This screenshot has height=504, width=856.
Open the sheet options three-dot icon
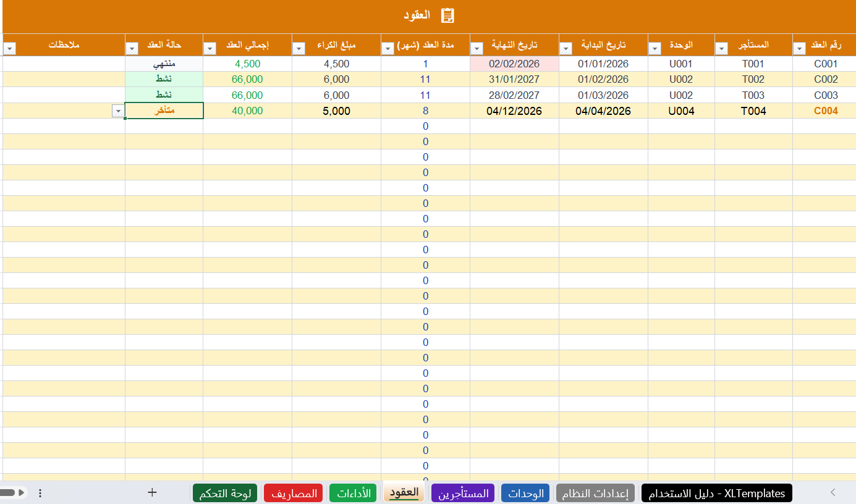(40, 493)
